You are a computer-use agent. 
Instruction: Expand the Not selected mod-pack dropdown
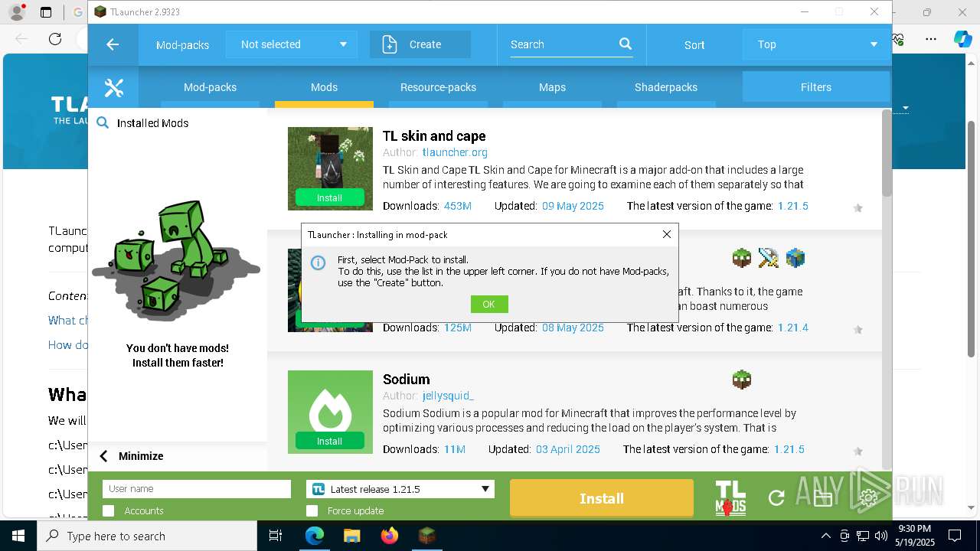click(292, 44)
